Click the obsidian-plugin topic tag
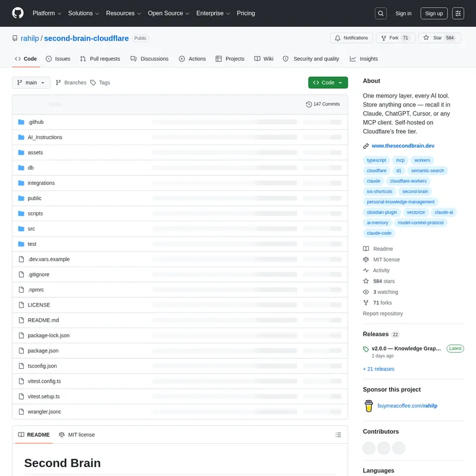 (x=381, y=212)
